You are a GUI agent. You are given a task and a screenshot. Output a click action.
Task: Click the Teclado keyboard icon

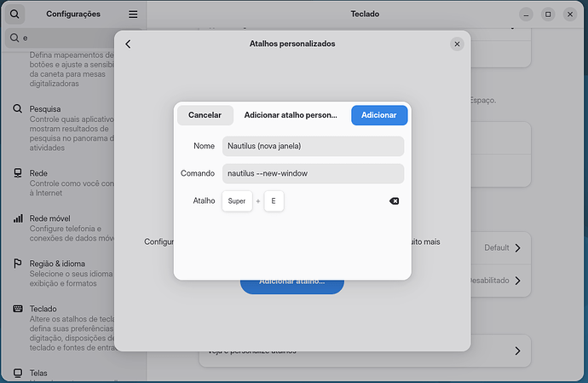point(18,309)
